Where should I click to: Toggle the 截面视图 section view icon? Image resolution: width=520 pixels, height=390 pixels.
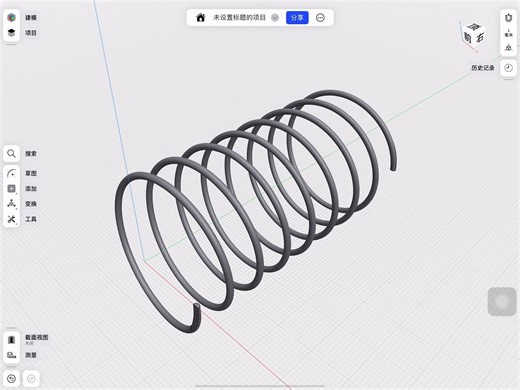point(11,340)
